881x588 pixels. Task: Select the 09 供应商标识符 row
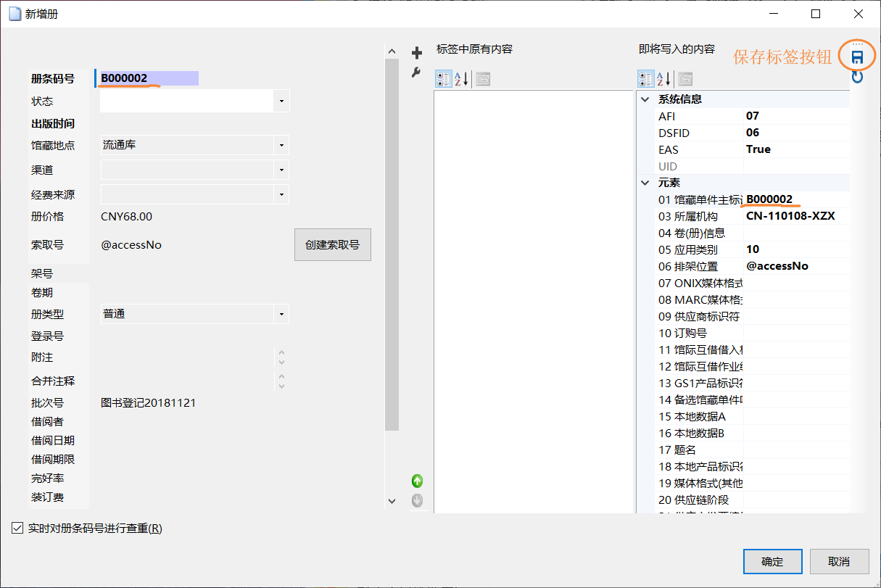tap(753, 316)
